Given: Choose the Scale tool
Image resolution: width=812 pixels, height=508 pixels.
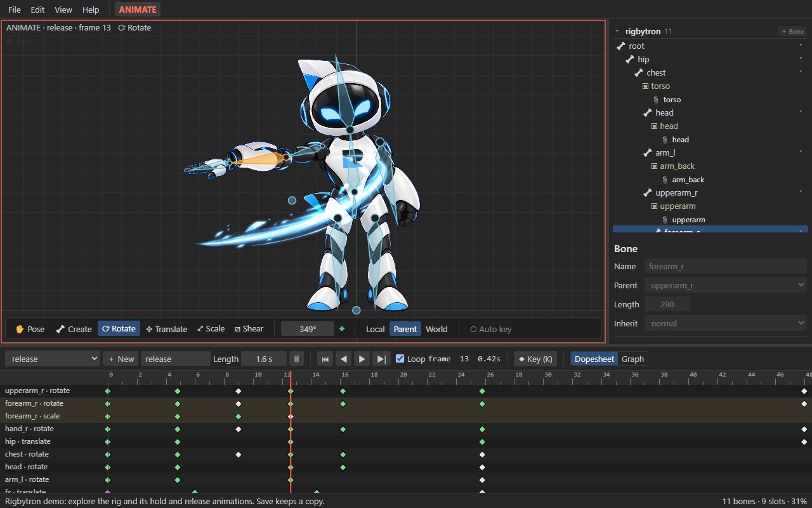Looking at the screenshot, I should pos(211,329).
